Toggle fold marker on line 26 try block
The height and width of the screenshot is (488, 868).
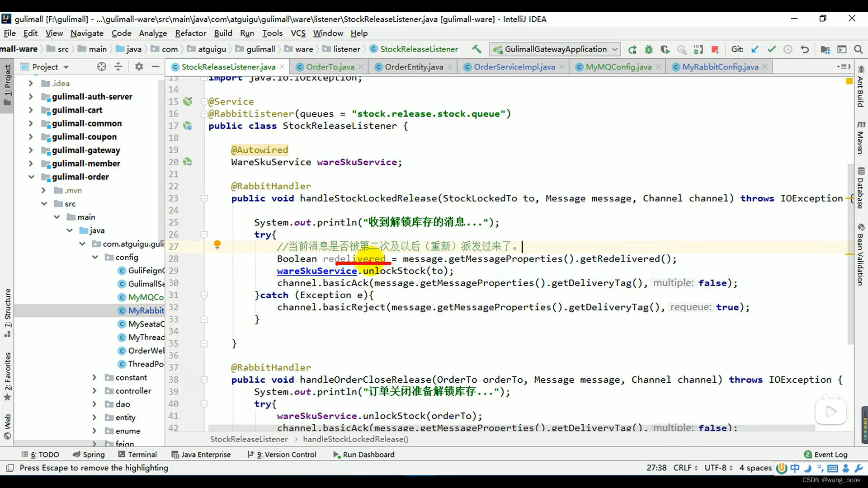click(204, 235)
